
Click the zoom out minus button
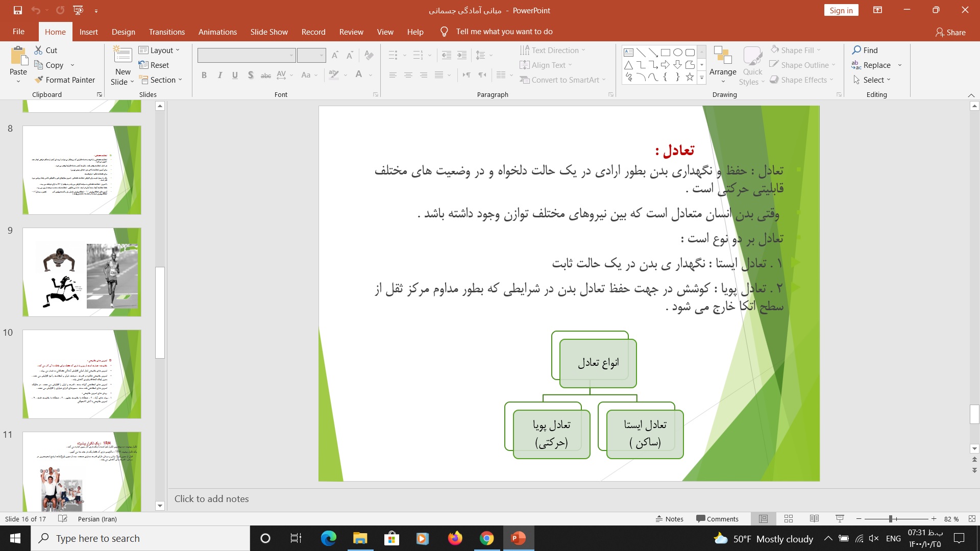(859, 519)
